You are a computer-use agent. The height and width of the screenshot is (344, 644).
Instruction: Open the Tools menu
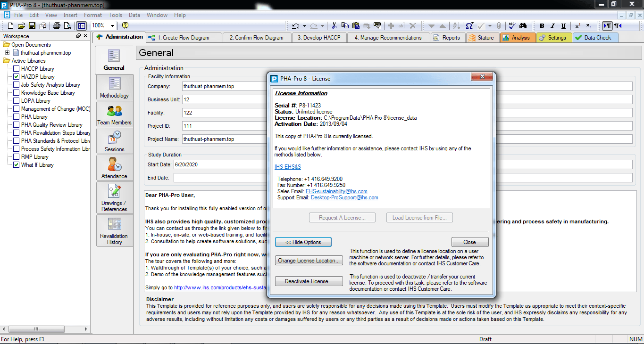[x=115, y=15]
